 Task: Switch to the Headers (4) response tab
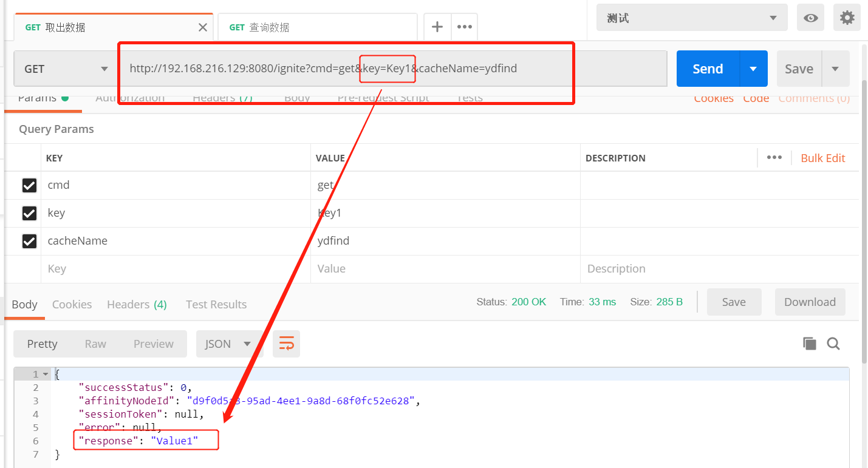[136, 304]
